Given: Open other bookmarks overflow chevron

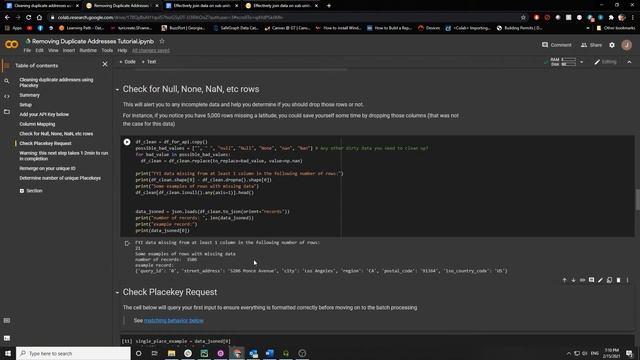Looking at the screenshot, I should coord(588,28).
